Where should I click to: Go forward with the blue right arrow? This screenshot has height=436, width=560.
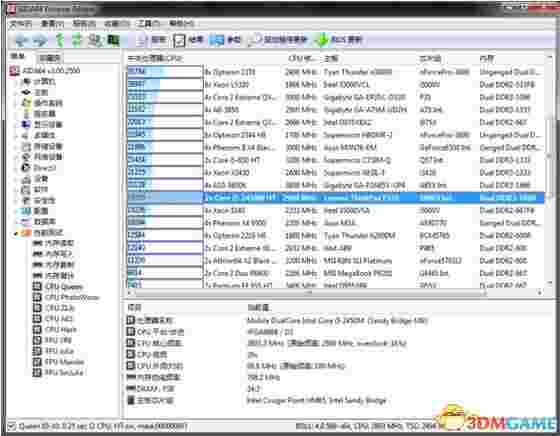[40, 40]
